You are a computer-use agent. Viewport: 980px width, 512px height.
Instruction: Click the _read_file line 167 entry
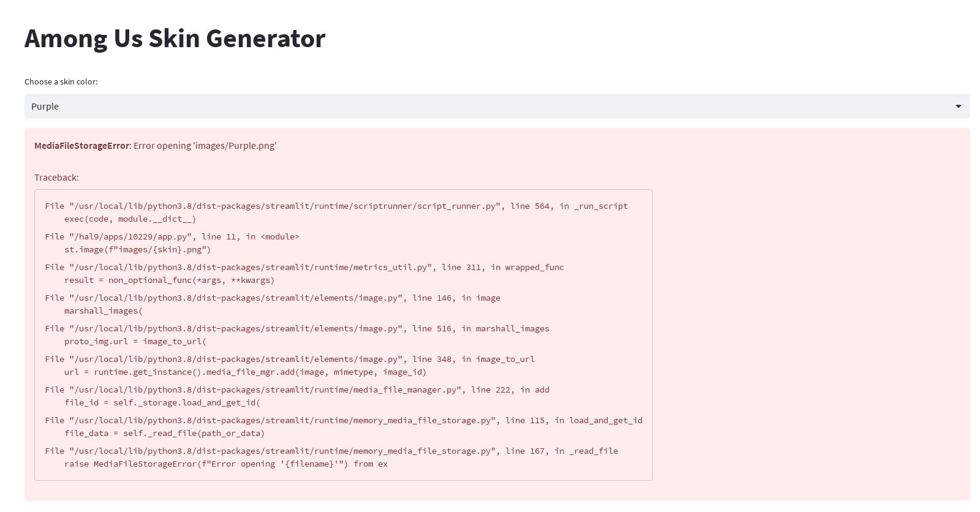pos(331,451)
